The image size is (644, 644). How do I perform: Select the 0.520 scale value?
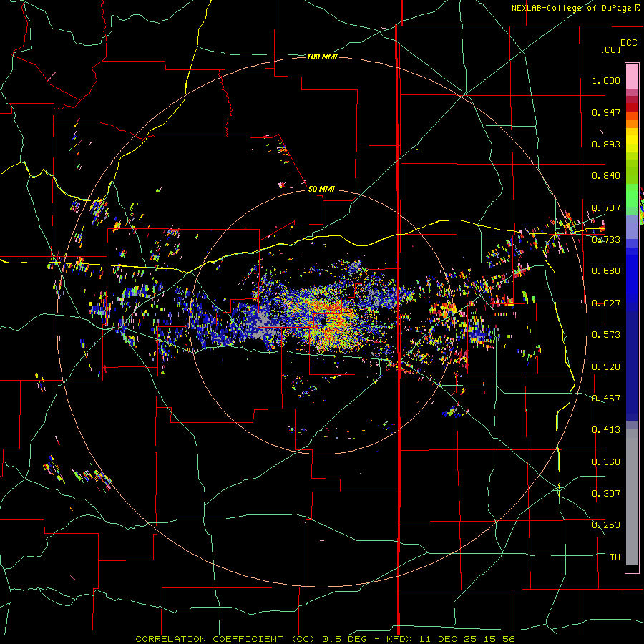click(x=606, y=367)
